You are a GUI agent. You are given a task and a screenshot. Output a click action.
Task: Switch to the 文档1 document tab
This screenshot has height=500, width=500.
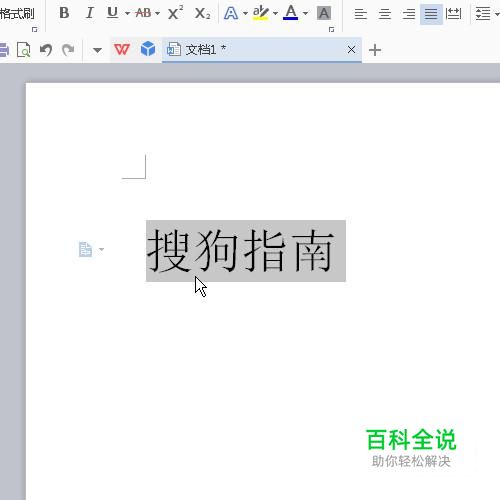click(x=262, y=50)
